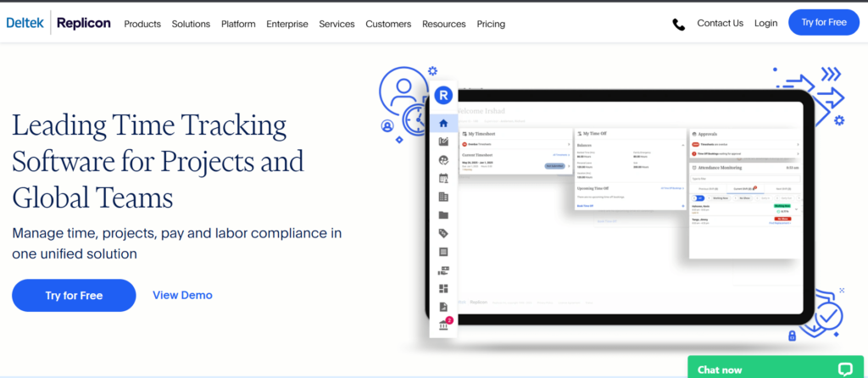
Task: Click the Welcome Irshad greeting text
Action: click(x=481, y=111)
